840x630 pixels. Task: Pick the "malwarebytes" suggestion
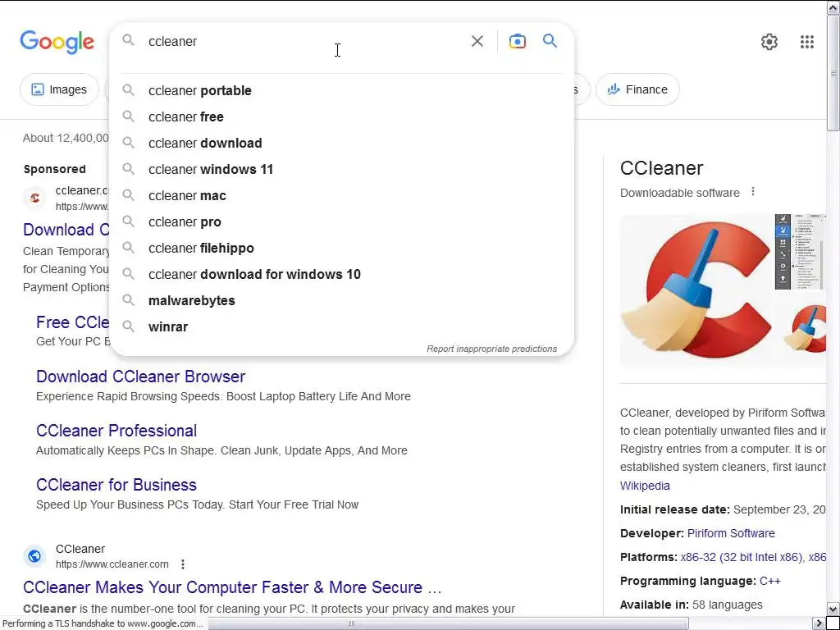[x=192, y=300]
